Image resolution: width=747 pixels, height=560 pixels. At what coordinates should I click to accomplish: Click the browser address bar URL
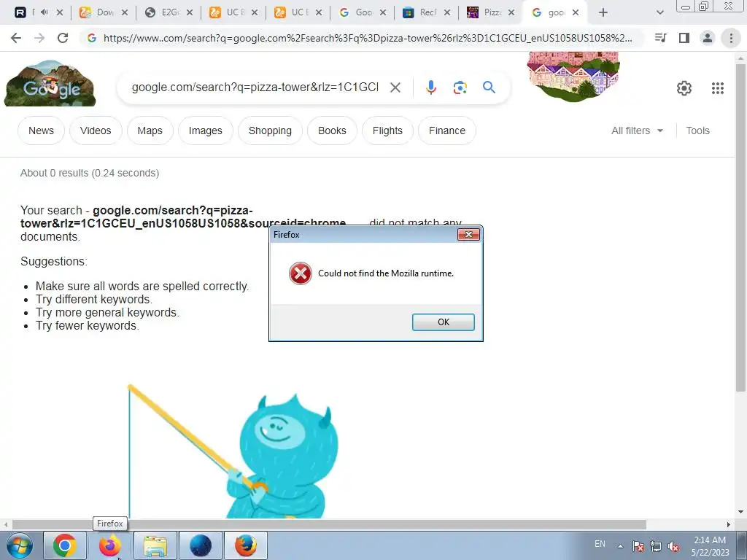coord(368,38)
